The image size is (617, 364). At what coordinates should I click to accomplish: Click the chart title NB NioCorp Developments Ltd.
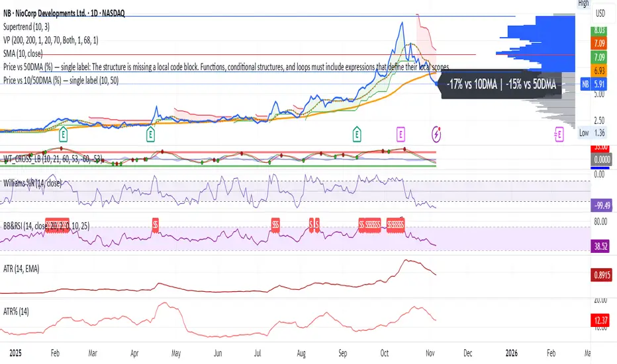[x=64, y=13]
